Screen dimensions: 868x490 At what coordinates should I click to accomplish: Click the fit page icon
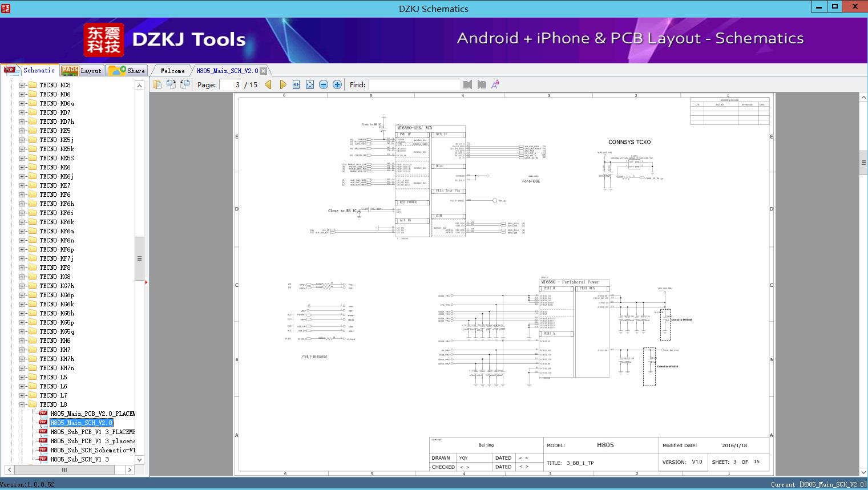(x=310, y=84)
